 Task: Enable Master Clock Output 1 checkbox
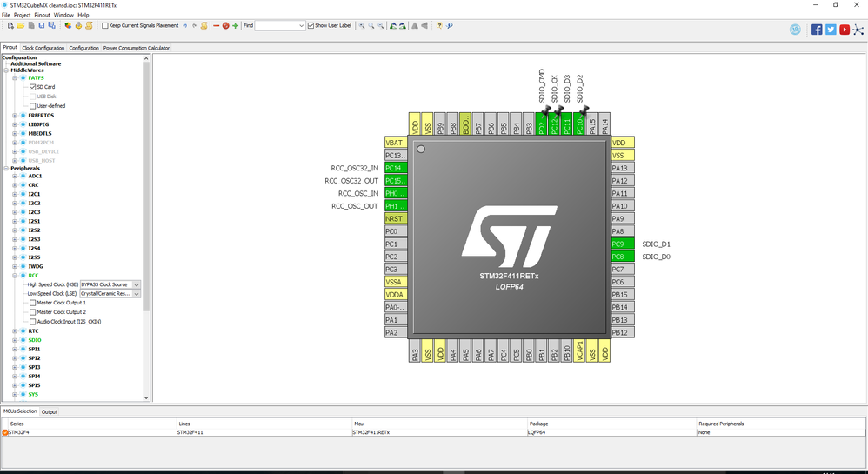33,303
